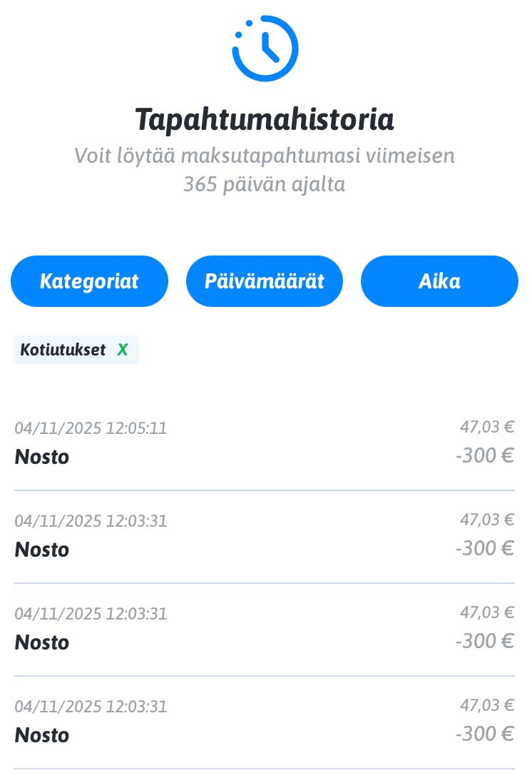This screenshot has height=773, width=532.
Task: Click the Tapahtumahistoria heading
Action: tap(265, 119)
